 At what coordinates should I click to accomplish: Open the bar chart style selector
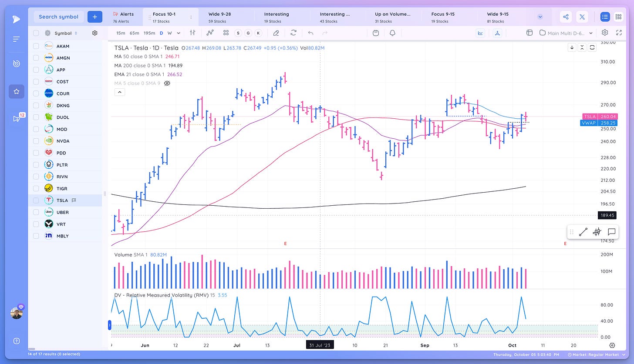tap(192, 33)
